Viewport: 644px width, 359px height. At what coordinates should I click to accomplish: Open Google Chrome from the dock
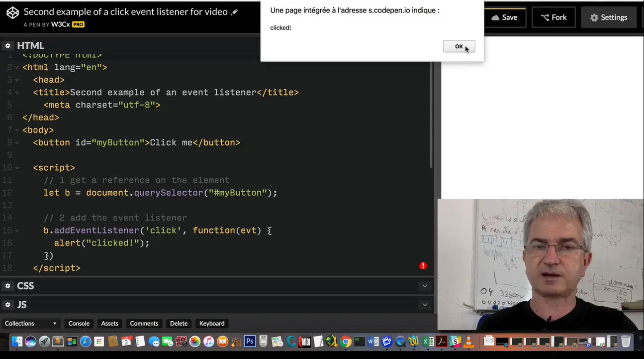click(346, 342)
